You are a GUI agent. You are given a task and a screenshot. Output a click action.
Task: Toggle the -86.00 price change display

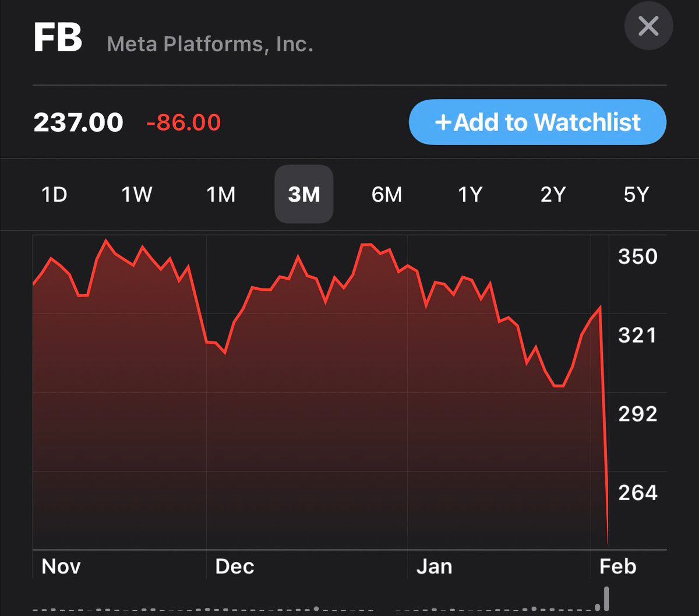(183, 123)
